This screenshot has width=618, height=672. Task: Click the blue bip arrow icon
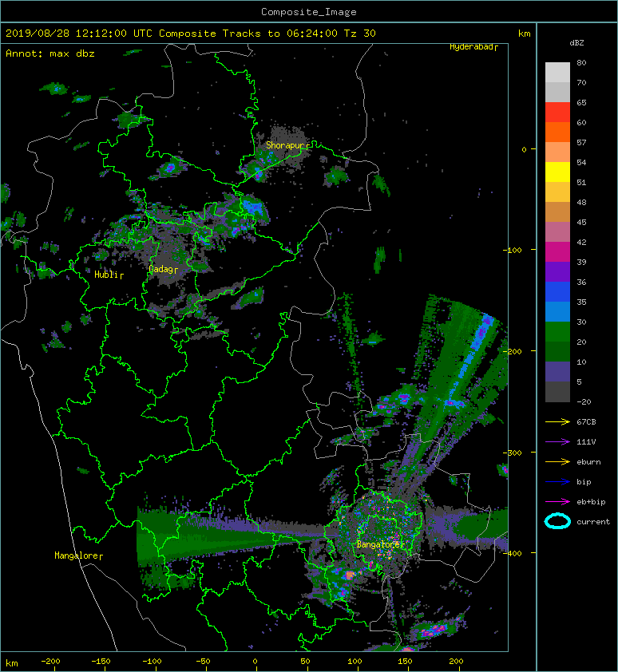tap(557, 482)
